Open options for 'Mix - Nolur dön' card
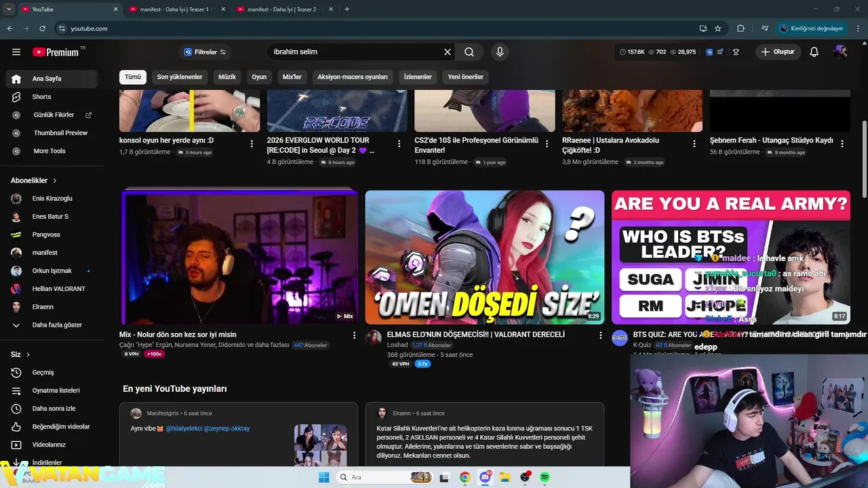Screen dimensions: 868x488 pyautogui.click(x=354, y=335)
